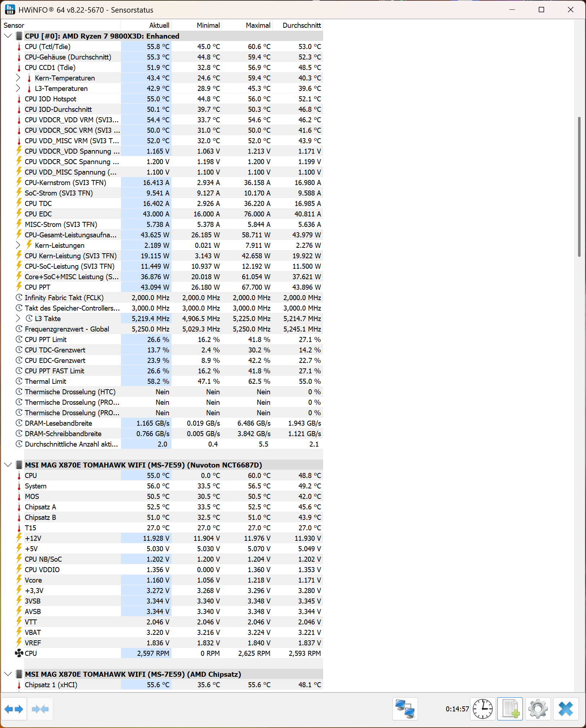Click the 2,625 RPM maximum fan value
Image resolution: width=586 pixels, height=728 pixels.
pos(254,653)
